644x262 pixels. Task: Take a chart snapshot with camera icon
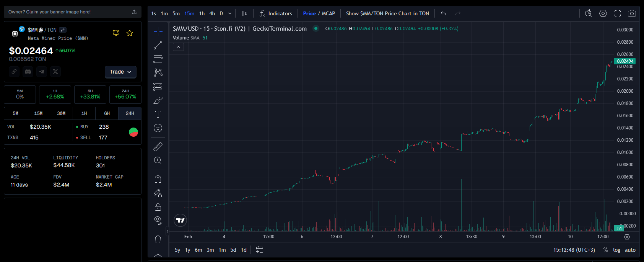(x=632, y=13)
